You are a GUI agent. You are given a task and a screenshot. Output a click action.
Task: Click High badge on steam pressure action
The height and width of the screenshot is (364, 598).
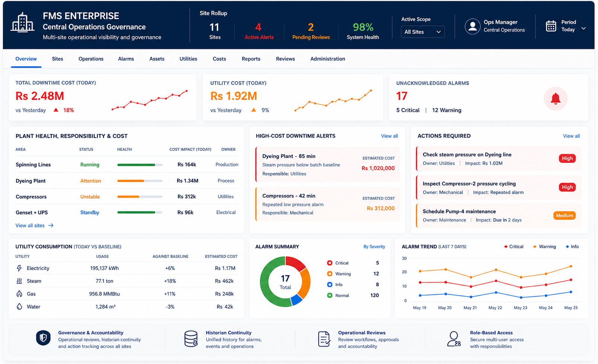pos(567,158)
